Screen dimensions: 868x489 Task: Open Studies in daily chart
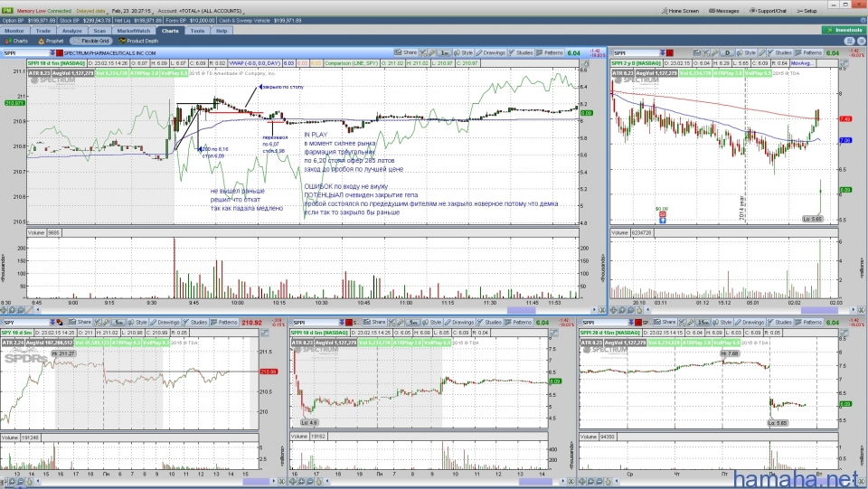pos(779,52)
